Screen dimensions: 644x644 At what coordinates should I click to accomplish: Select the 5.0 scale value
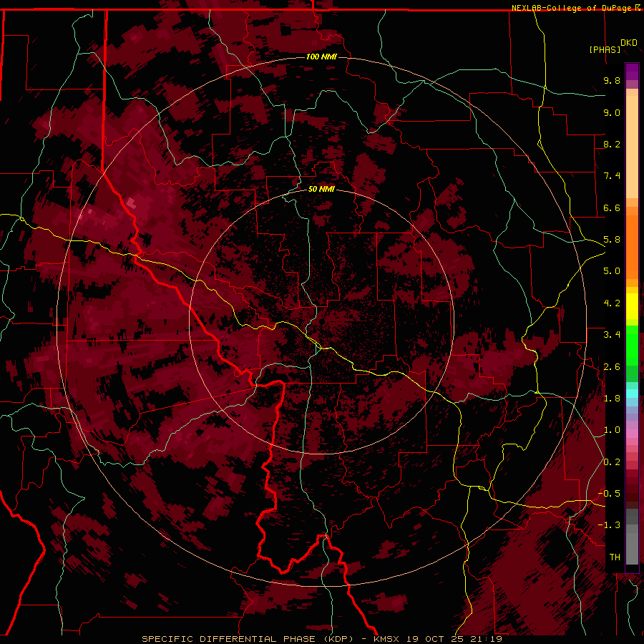612,271
